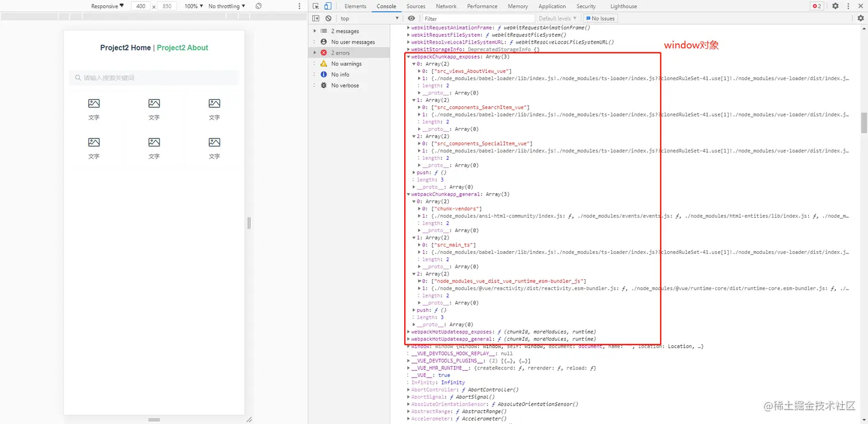Click the verbose bug icon in sidebar
The width and height of the screenshot is (868, 424).
(324, 86)
